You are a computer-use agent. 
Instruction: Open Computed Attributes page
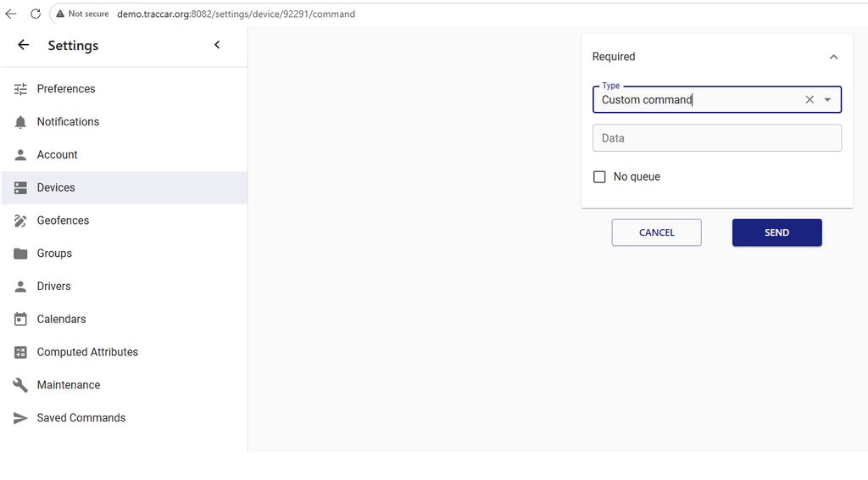pyautogui.click(x=124, y=352)
